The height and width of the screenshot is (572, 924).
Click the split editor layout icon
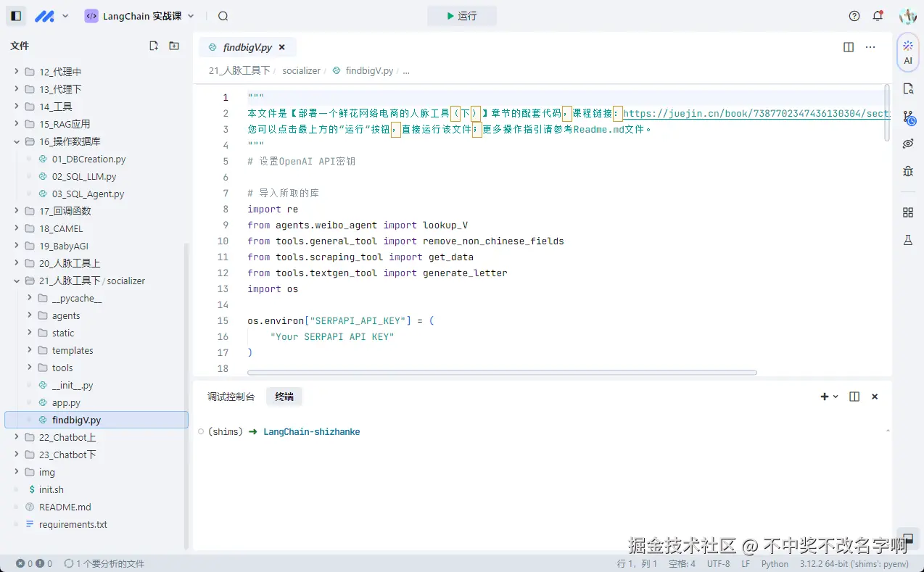(848, 46)
